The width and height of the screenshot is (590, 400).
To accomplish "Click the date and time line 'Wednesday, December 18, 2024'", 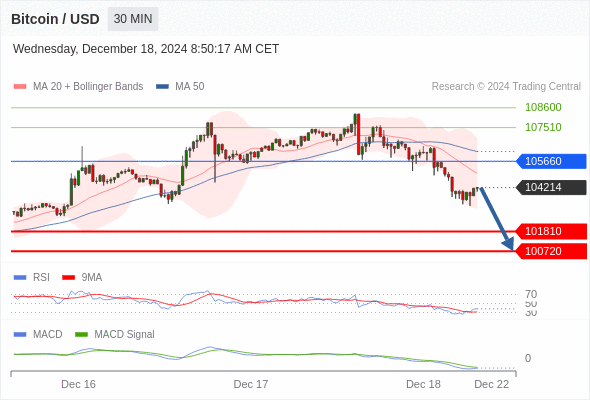I will 146,49.
